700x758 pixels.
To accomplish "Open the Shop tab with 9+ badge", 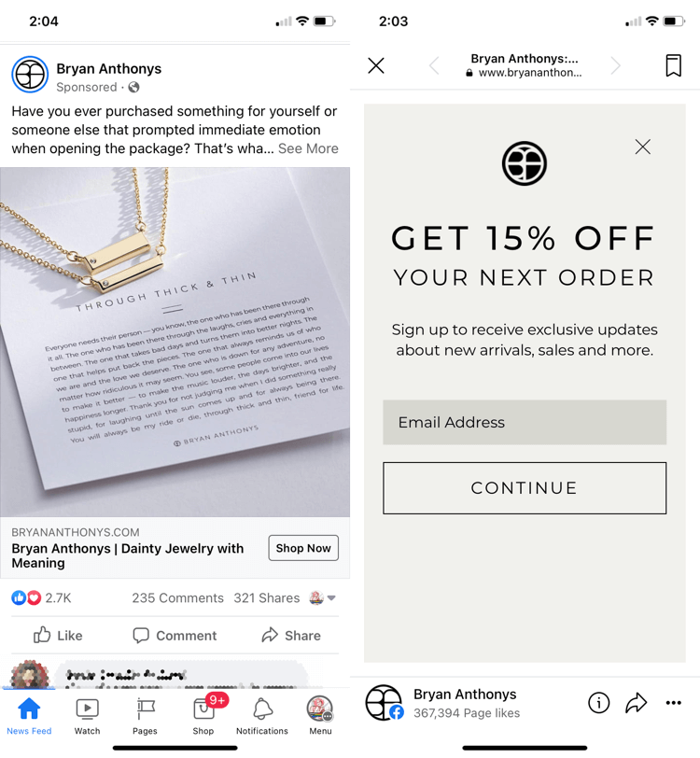I will pyautogui.click(x=203, y=717).
